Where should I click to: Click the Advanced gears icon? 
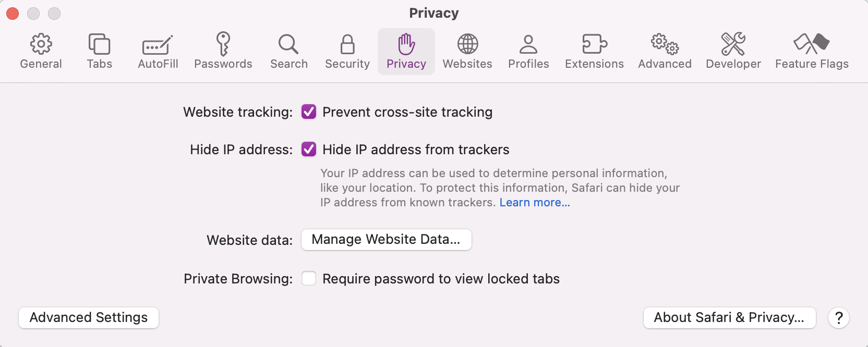[664, 51]
